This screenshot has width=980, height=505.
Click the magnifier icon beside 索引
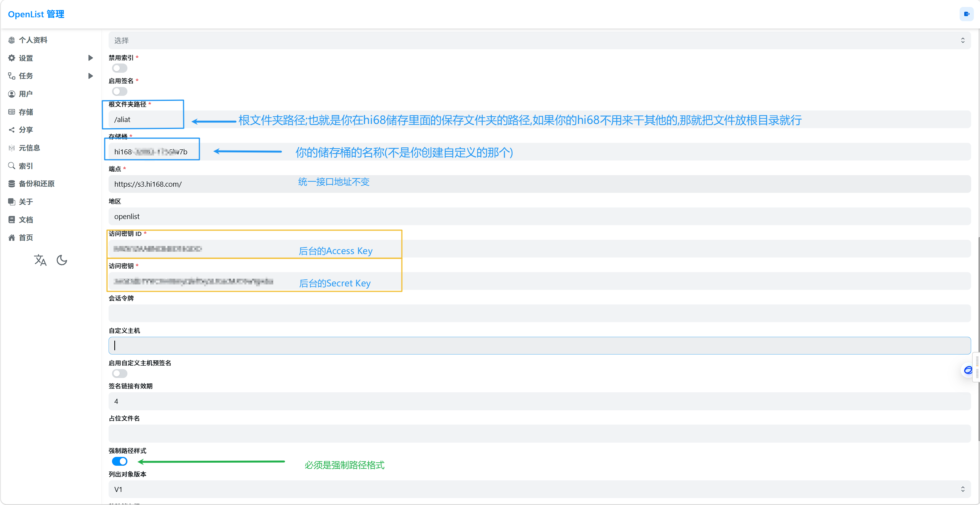click(12, 166)
